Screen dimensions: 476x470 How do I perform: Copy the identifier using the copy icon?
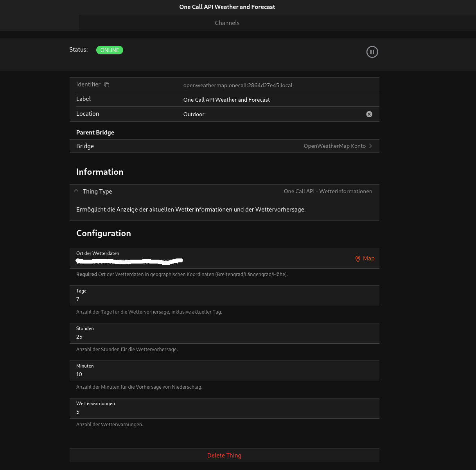(107, 85)
